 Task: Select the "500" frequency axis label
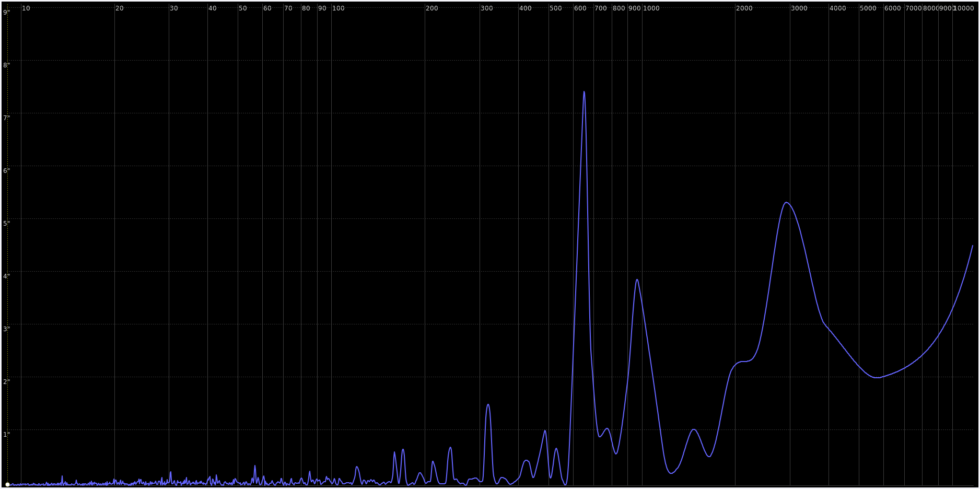tap(556, 8)
